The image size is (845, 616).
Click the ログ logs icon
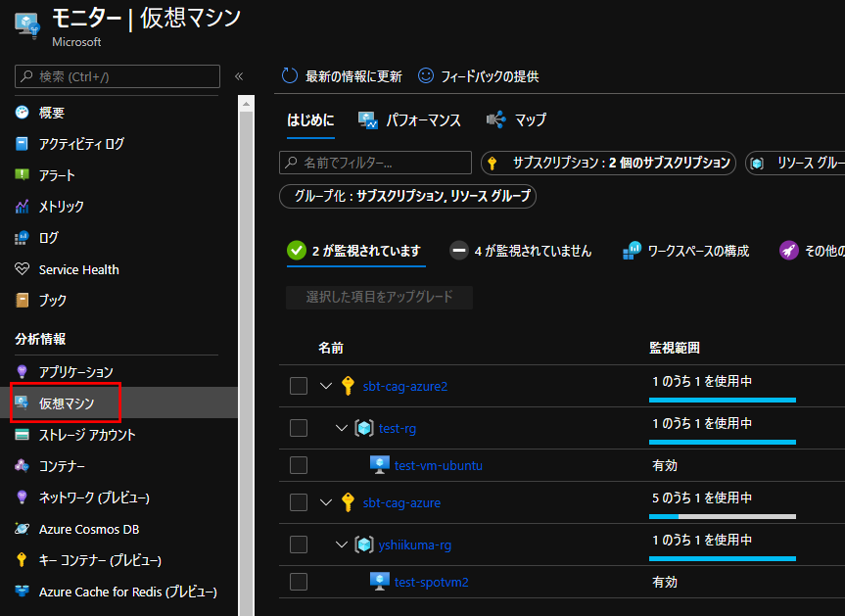(23, 238)
